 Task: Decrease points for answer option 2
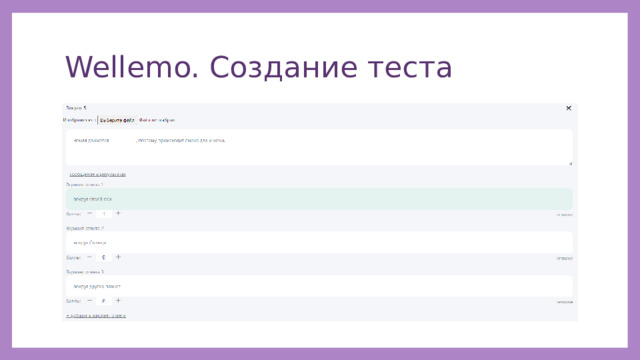(89, 257)
